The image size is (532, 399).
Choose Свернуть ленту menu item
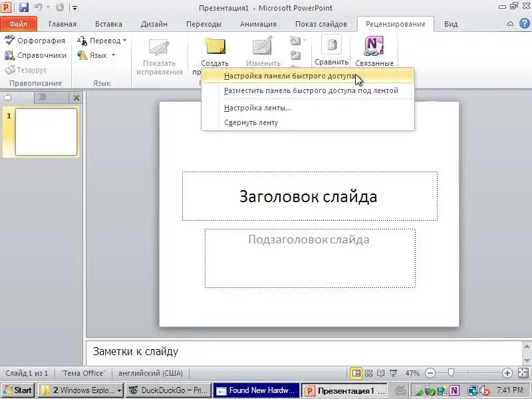click(308, 122)
